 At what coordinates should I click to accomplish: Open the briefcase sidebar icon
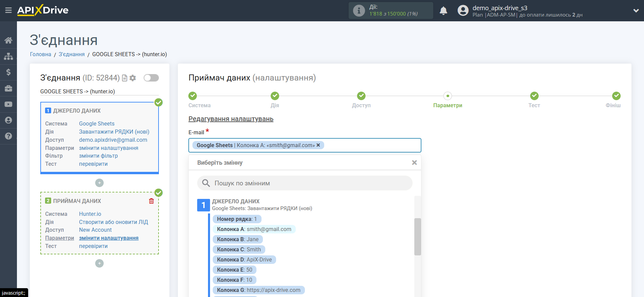pyautogui.click(x=8, y=88)
